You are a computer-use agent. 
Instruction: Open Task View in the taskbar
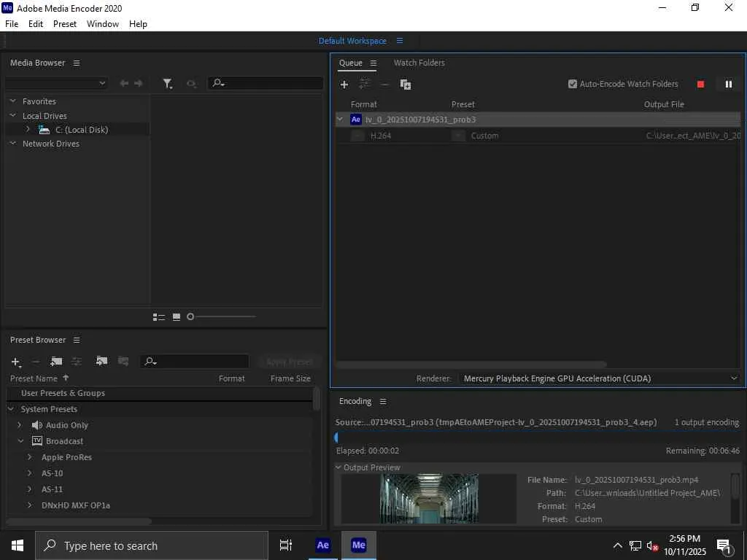tap(286, 545)
